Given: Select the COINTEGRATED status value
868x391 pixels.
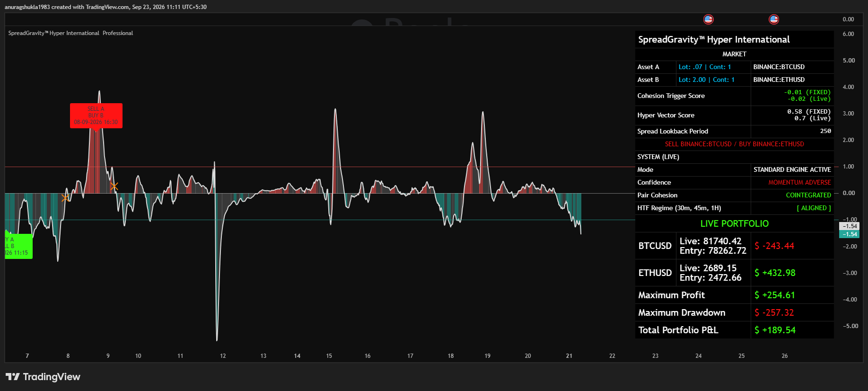Looking at the screenshot, I should 808,195.
